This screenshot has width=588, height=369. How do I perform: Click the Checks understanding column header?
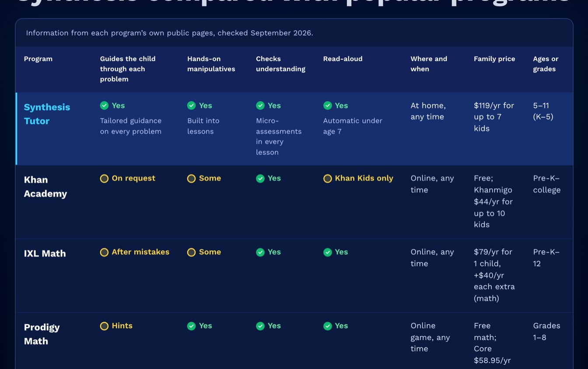coord(280,64)
